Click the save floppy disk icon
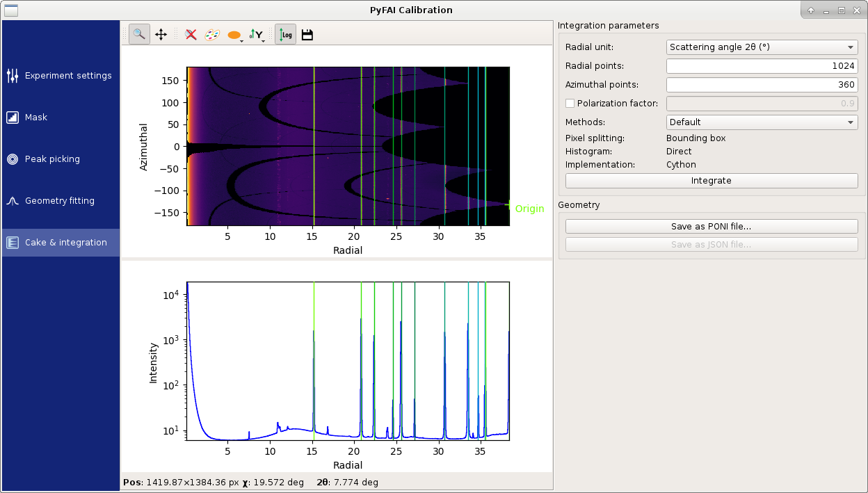The height and width of the screenshot is (493, 868). tap(307, 34)
